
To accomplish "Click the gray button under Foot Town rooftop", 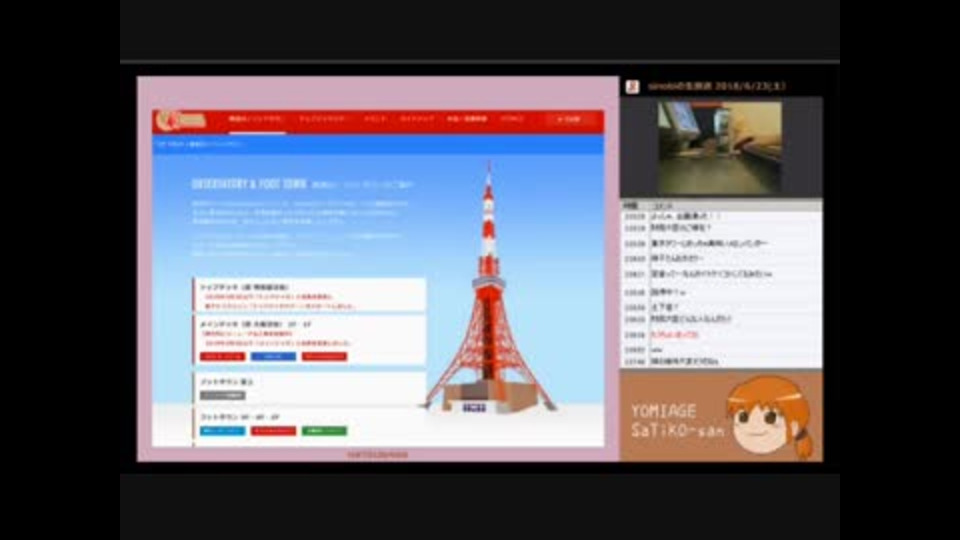I will coord(223,396).
